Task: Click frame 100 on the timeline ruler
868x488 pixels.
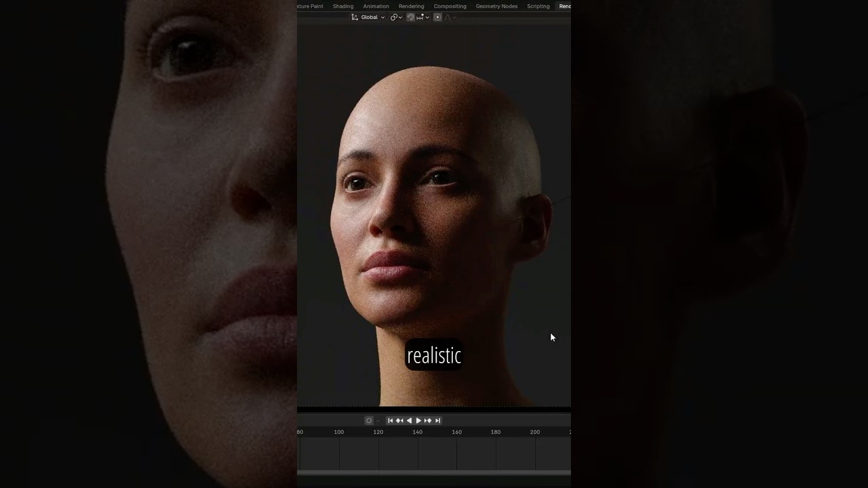Action: [339, 432]
